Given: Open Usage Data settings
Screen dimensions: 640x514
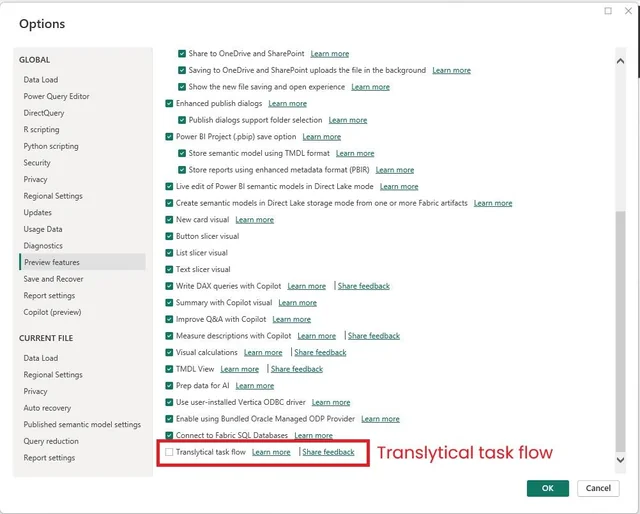Looking at the screenshot, I should [43, 229].
